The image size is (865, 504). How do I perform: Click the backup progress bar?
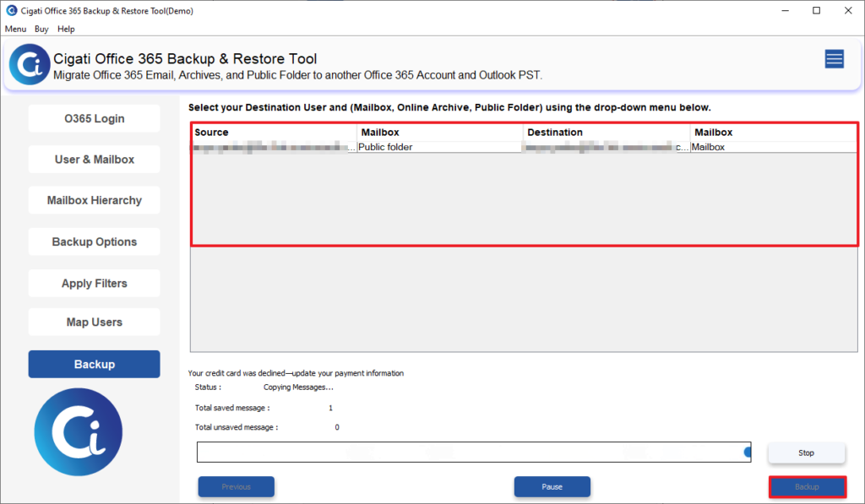474,453
